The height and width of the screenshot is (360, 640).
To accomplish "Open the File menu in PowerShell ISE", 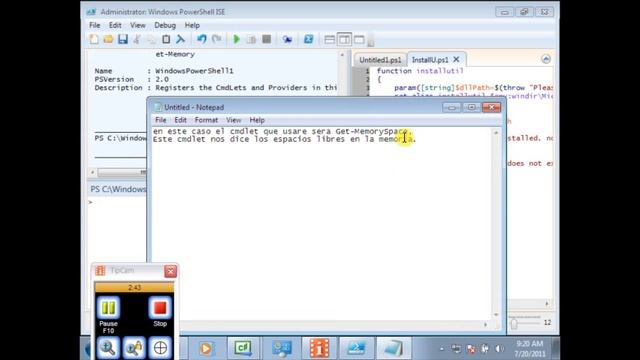I will click(x=95, y=25).
